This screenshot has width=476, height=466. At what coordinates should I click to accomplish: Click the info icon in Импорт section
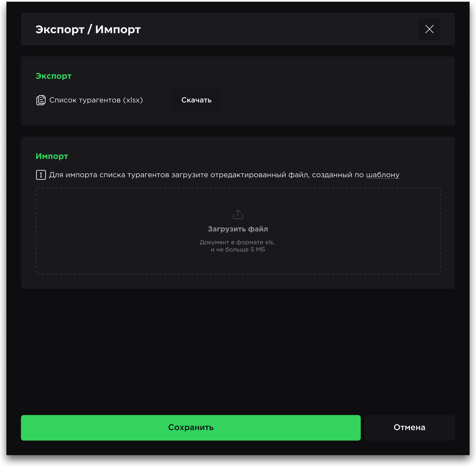click(41, 175)
